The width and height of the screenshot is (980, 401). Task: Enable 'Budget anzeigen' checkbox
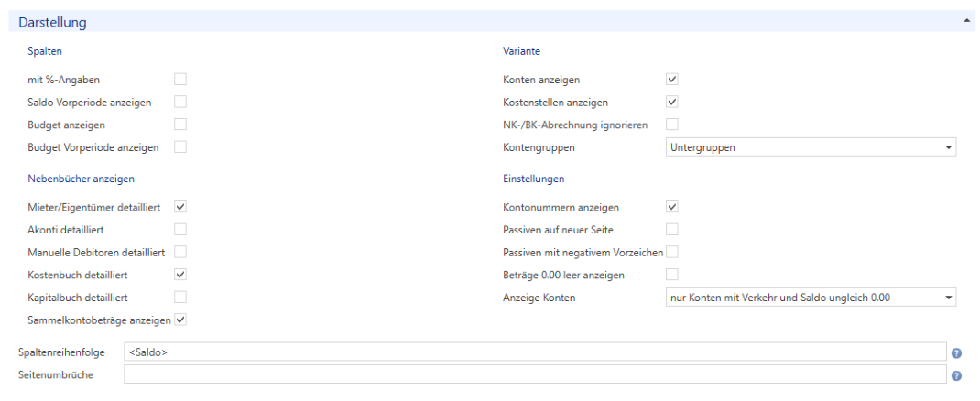click(180, 125)
